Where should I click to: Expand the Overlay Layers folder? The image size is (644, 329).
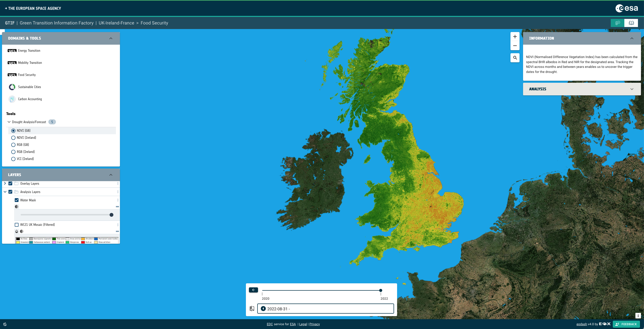click(5, 183)
